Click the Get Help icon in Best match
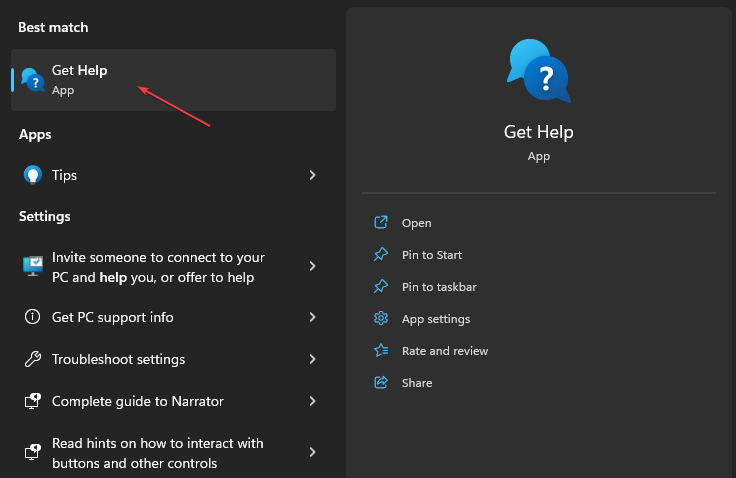This screenshot has height=478, width=736. coord(33,80)
